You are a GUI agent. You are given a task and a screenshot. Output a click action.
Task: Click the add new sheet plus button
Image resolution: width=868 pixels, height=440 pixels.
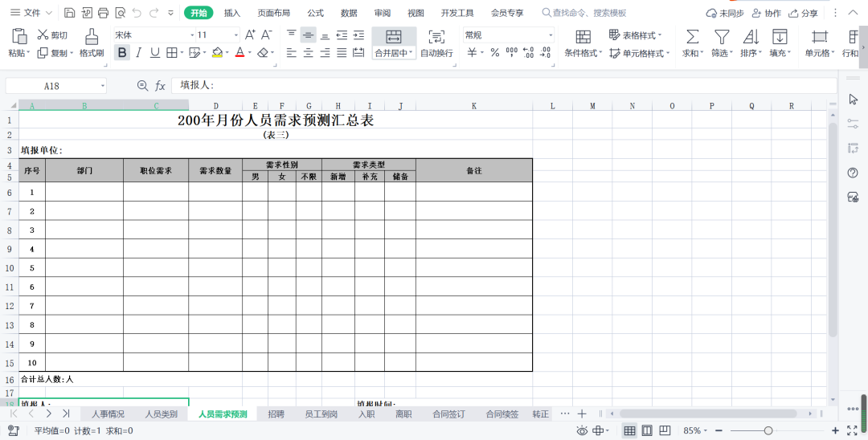[582, 414]
